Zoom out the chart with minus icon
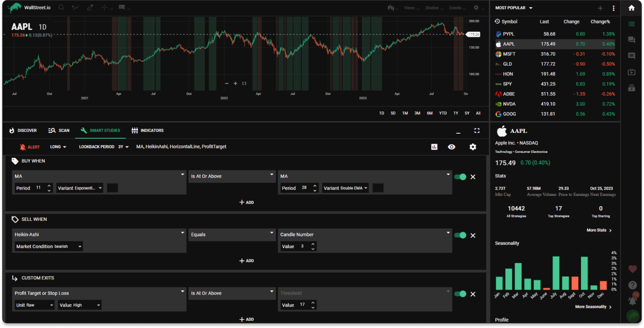Viewport: 644px width, 328px height. click(x=227, y=83)
